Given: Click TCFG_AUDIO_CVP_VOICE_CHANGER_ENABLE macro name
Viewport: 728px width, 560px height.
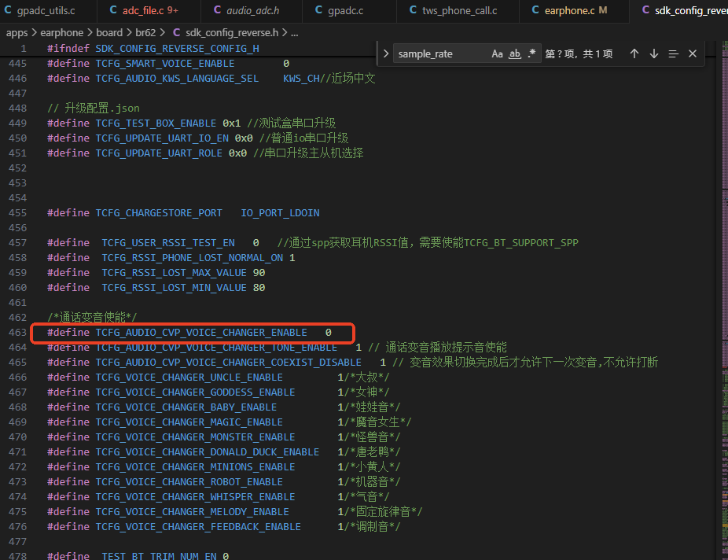Looking at the screenshot, I should pos(201,333).
